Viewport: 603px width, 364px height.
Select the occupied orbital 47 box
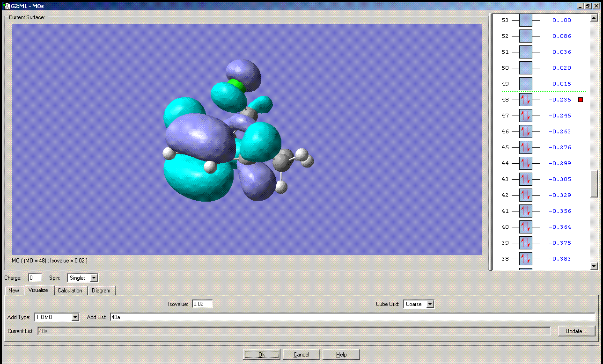(x=526, y=116)
